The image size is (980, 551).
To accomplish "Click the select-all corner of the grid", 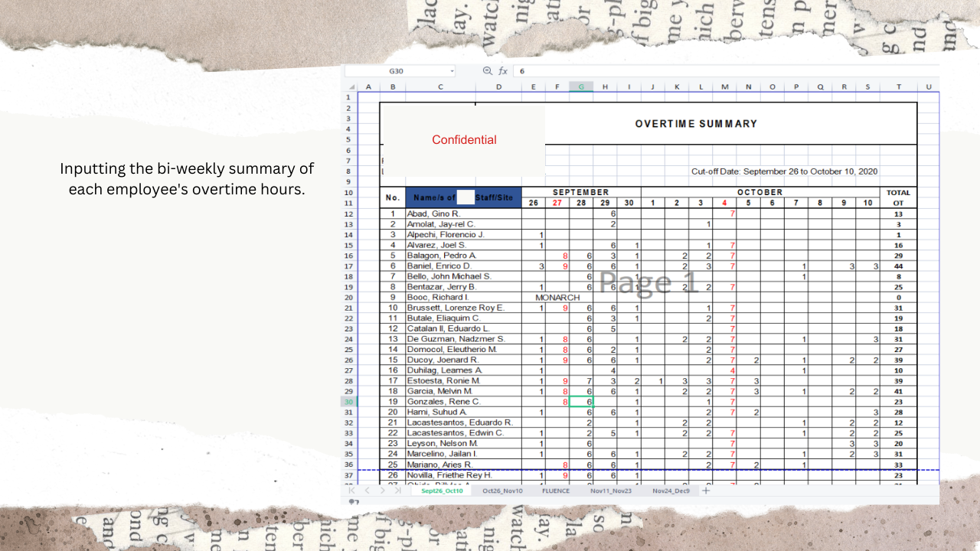I will [351, 86].
